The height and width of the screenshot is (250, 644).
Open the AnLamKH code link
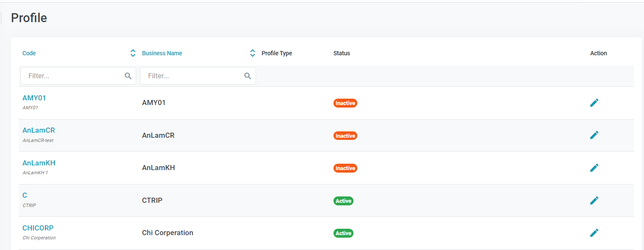click(x=39, y=163)
